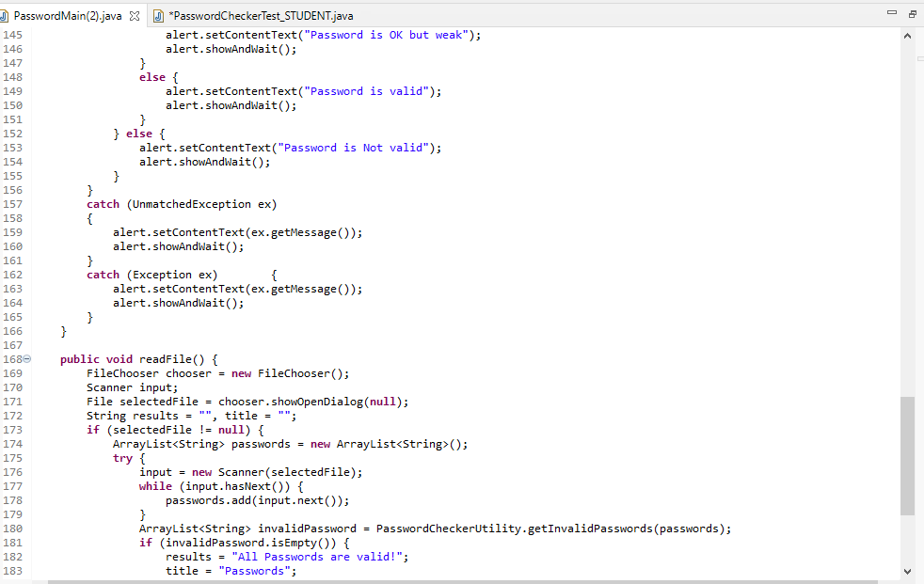Click UnmatchedException in catch clause
This screenshot has height=584, width=924.
coord(192,204)
